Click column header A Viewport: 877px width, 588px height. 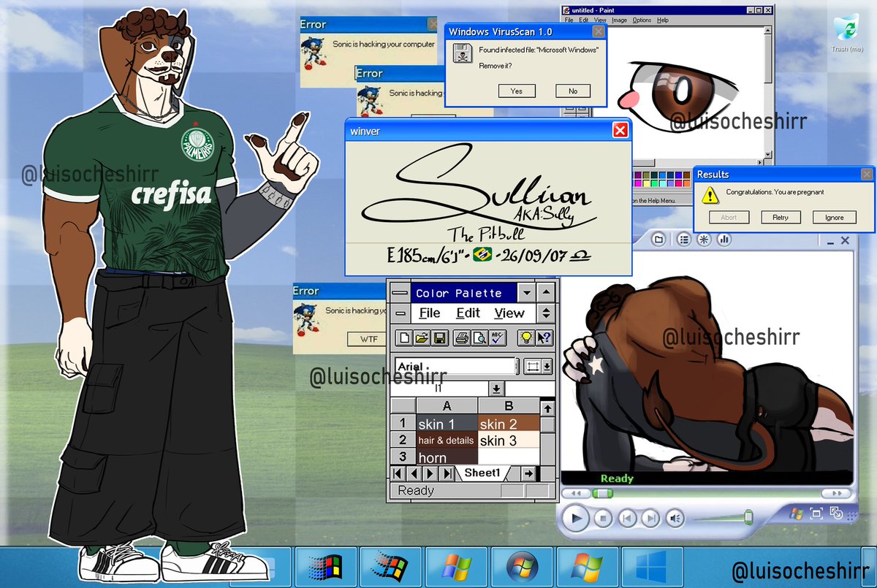pyautogui.click(x=447, y=407)
